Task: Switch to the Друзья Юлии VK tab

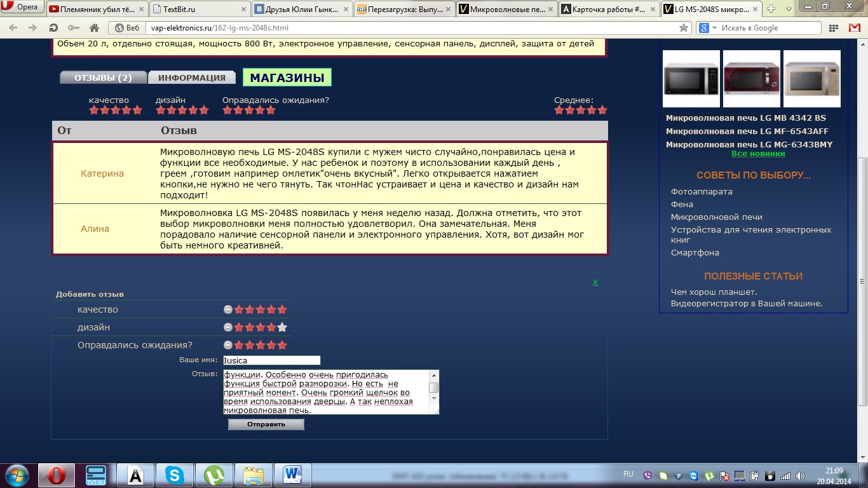Action: (x=302, y=10)
